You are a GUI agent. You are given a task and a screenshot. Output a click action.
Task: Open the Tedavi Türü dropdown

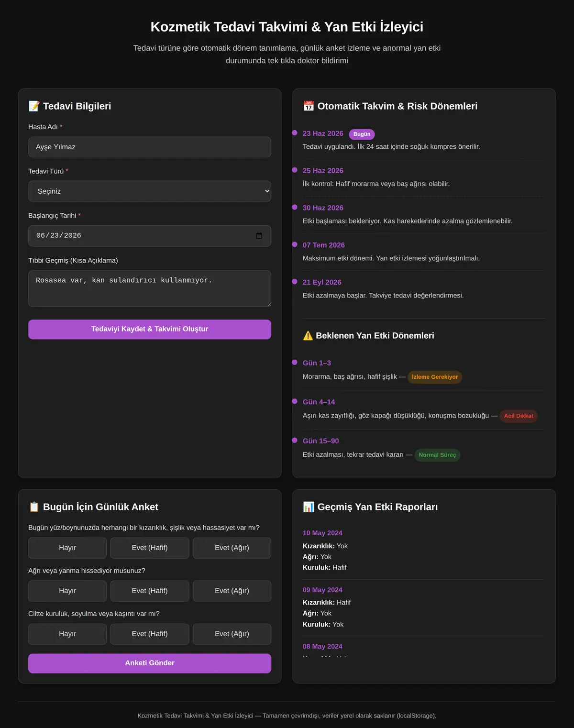(x=150, y=191)
